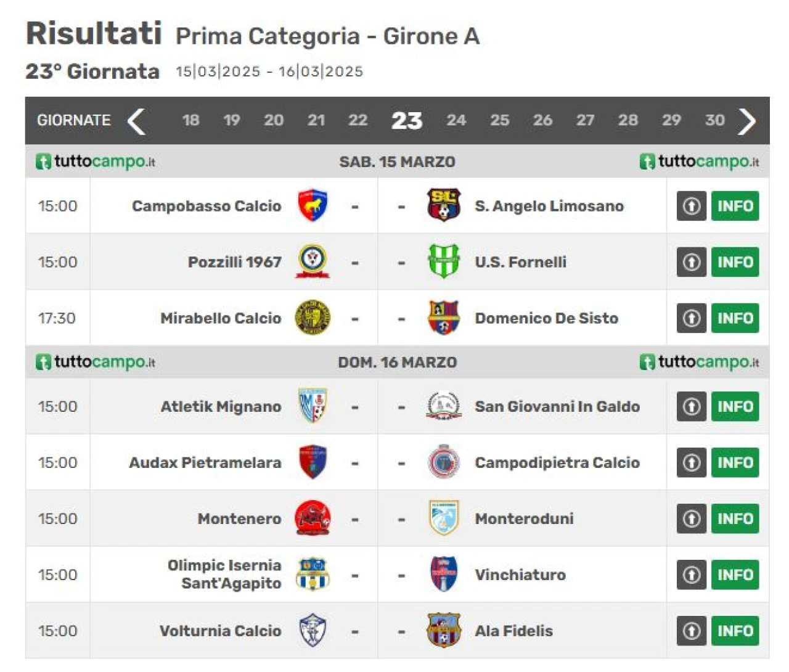Click the Ala Fidelis team crest
Viewport: 789px width, 672px height.
click(443, 630)
